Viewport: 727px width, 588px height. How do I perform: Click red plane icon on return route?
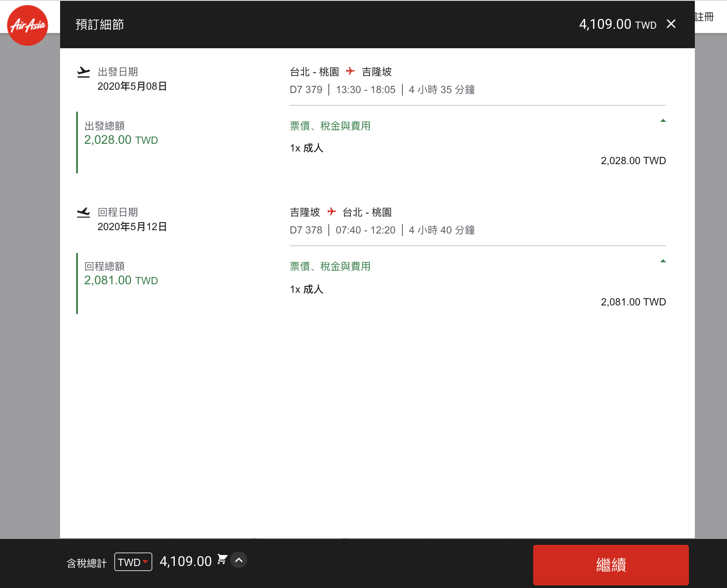pyautogui.click(x=332, y=212)
